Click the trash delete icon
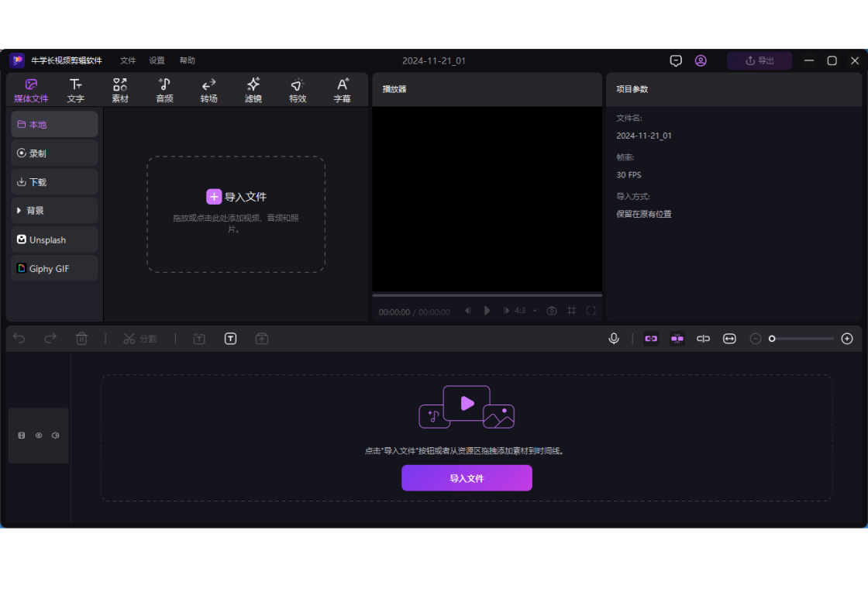The height and width of the screenshot is (589, 868). click(81, 339)
